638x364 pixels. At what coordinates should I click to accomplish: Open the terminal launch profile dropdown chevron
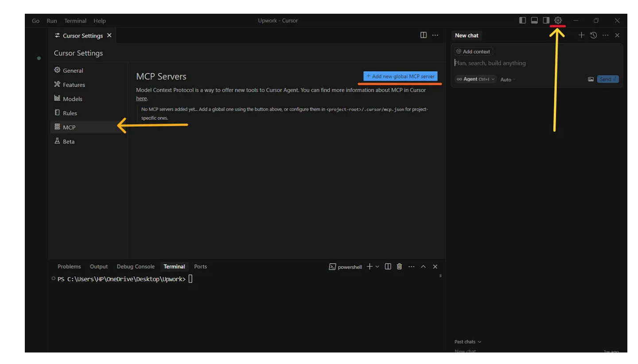pyautogui.click(x=377, y=267)
